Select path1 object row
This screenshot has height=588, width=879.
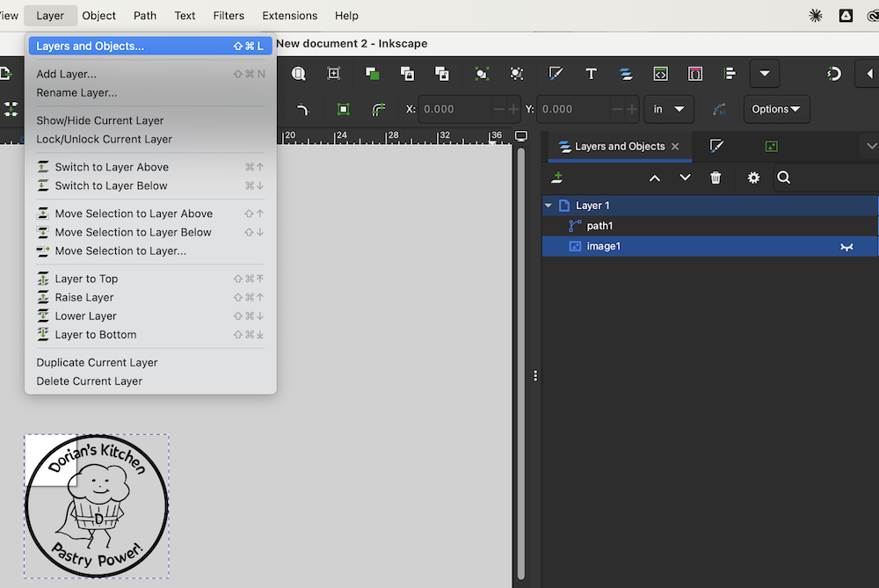tap(709, 226)
